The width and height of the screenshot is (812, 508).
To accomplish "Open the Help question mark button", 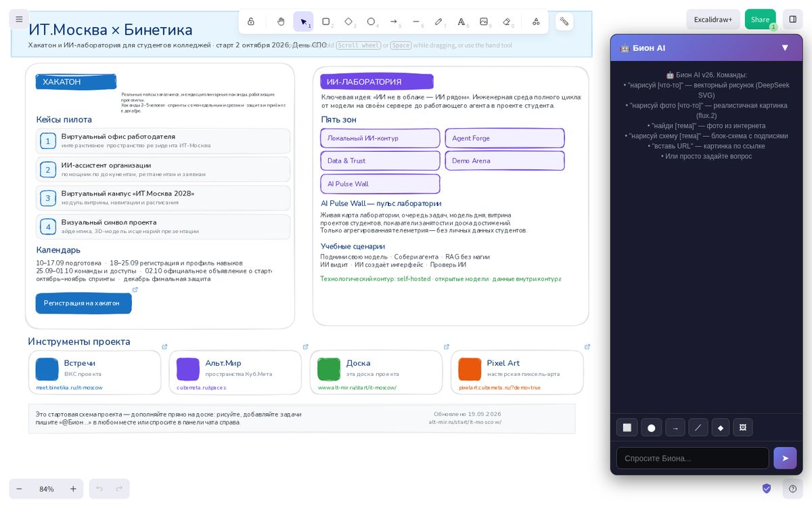I will [x=792, y=488].
